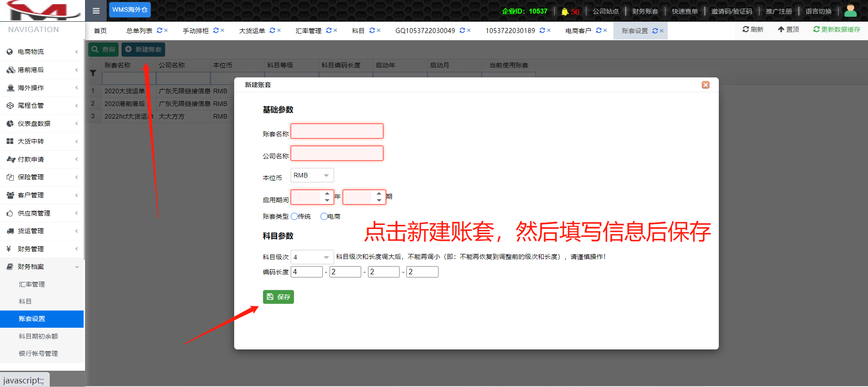Open 语言切换 in top bar
This screenshot has width=868, height=387.
click(818, 11)
